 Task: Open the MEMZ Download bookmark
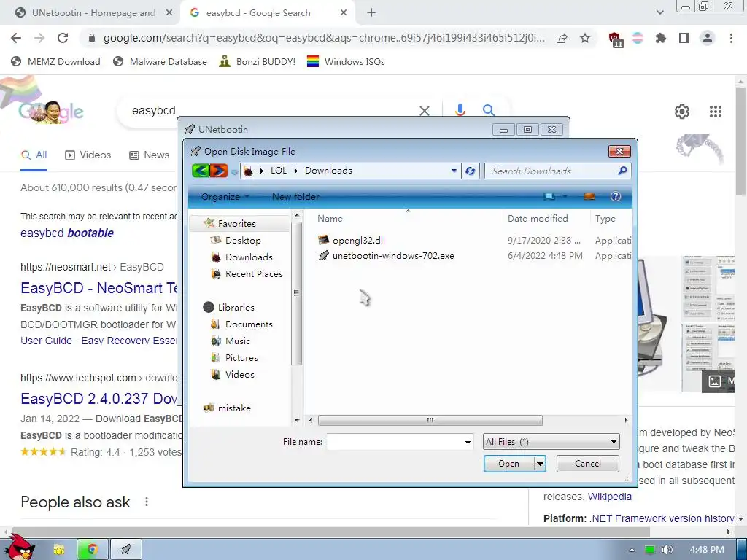coord(55,61)
